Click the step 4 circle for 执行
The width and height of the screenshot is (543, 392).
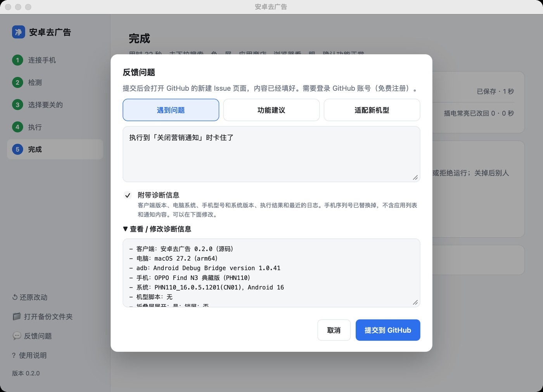pyautogui.click(x=17, y=127)
